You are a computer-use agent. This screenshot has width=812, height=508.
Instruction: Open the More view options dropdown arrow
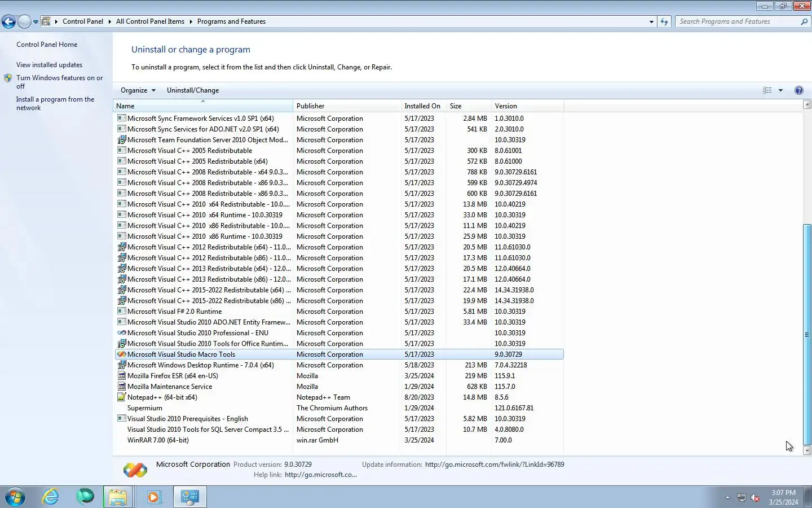pyautogui.click(x=781, y=90)
